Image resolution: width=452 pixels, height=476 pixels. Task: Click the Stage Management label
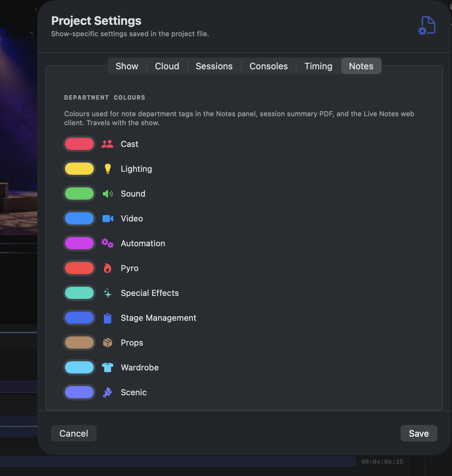pos(158,318)
